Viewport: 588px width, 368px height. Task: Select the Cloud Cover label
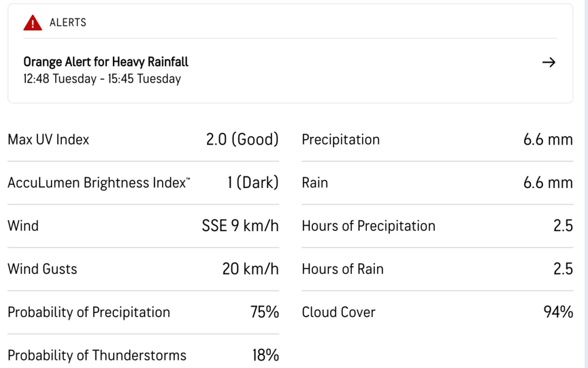338,312
